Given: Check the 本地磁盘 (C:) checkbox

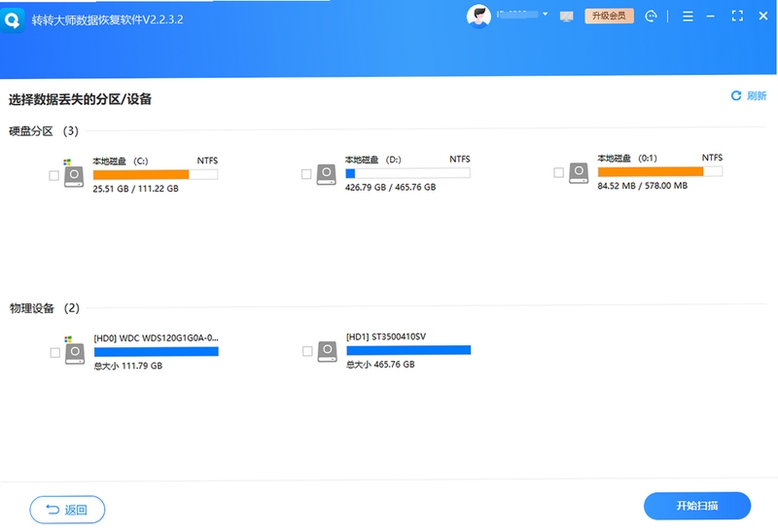Looking at the screenshot, I should 54,176.
